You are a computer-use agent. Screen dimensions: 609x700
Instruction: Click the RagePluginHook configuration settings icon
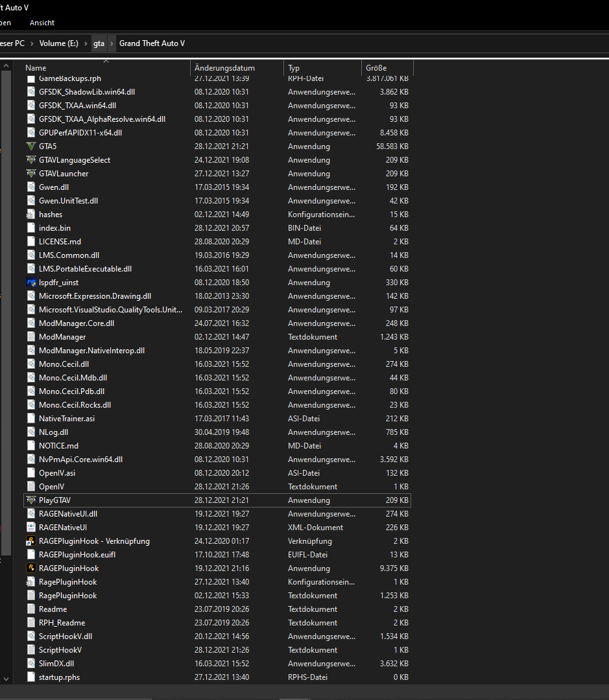pos(31,581)
